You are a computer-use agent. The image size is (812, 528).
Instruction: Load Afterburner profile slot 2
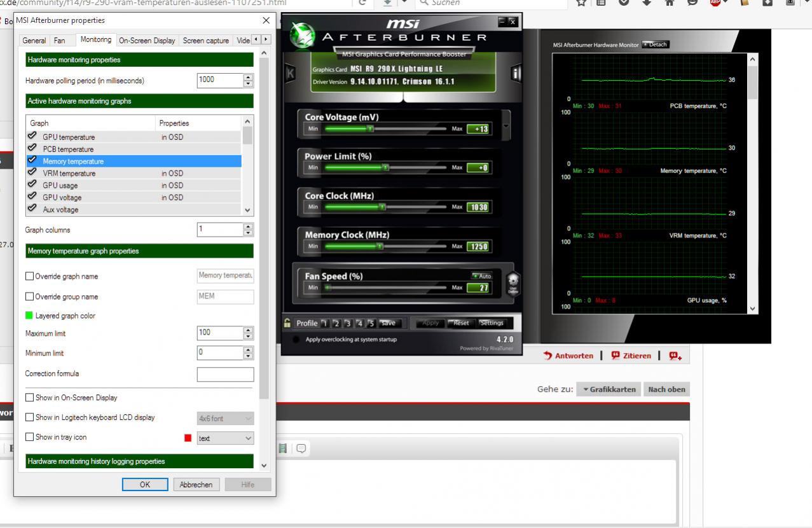point(336,323)
